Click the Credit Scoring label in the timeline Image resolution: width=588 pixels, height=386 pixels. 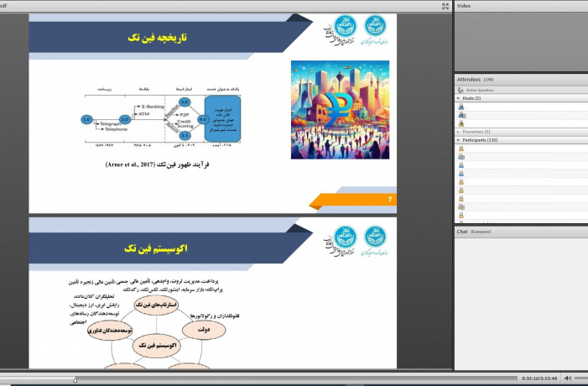tap(185, 124)
